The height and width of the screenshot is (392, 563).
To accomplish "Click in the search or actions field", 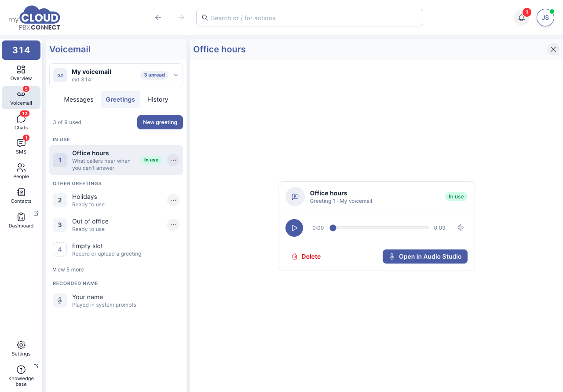I will pos(310,18).
